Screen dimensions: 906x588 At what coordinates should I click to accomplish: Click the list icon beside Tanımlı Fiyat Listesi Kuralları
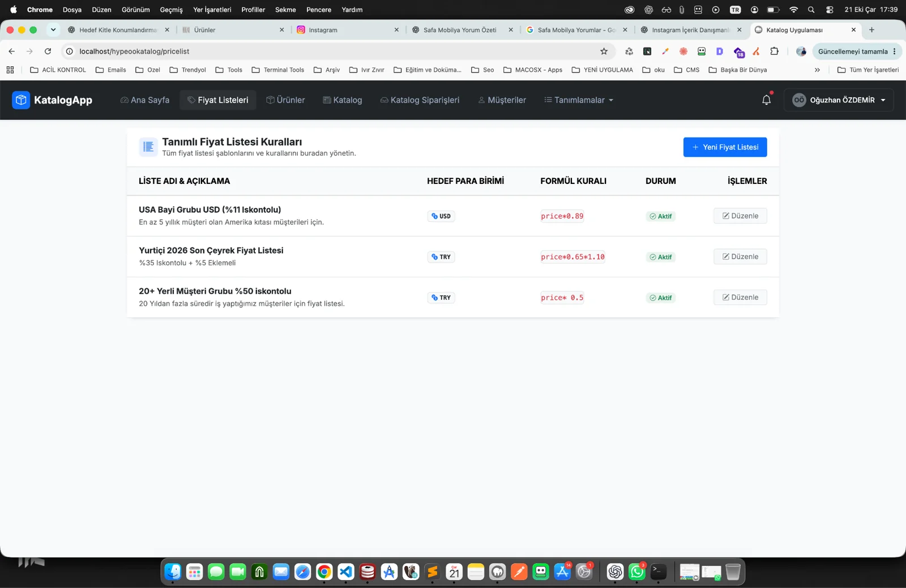tap(148, 147)
